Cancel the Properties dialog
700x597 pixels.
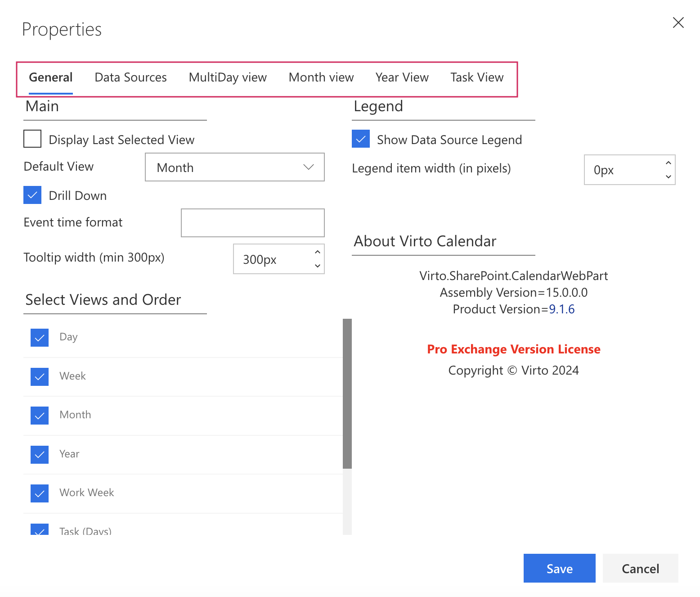pos(640,568)
